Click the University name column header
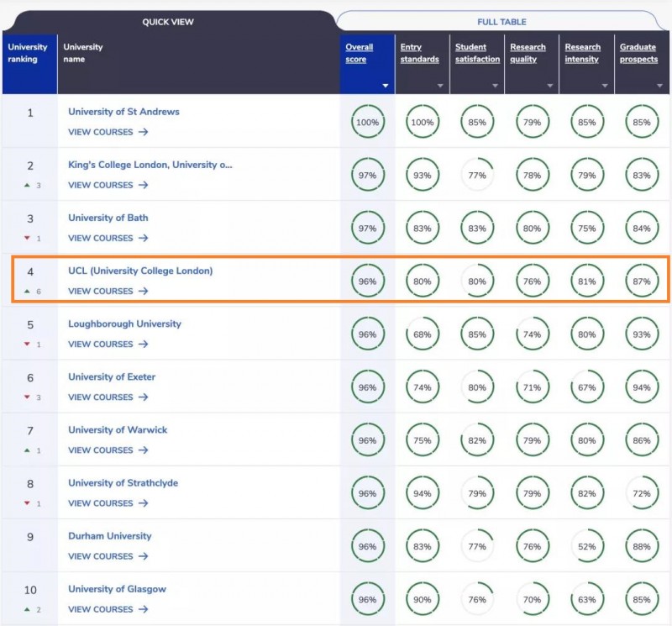The height and width of the screenshot is (626, 672). [199, 64]
